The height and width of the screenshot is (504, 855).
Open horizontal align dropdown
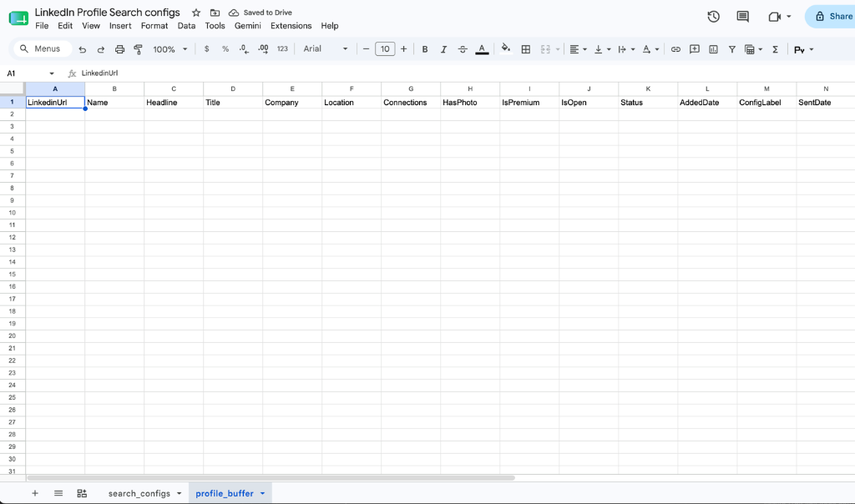[x=578, y=49]
